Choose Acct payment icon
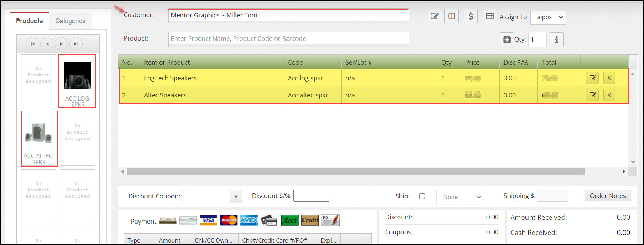 click(290, 220)
